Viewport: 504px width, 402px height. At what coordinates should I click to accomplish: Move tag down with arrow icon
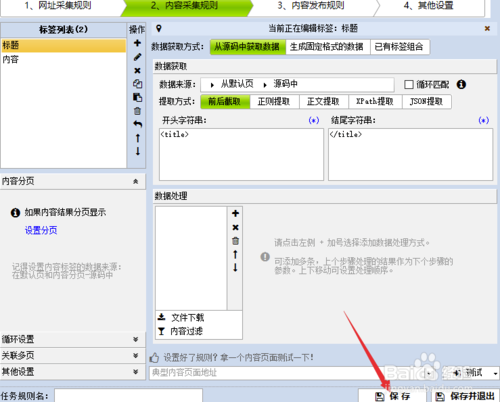tap(138, 151)
